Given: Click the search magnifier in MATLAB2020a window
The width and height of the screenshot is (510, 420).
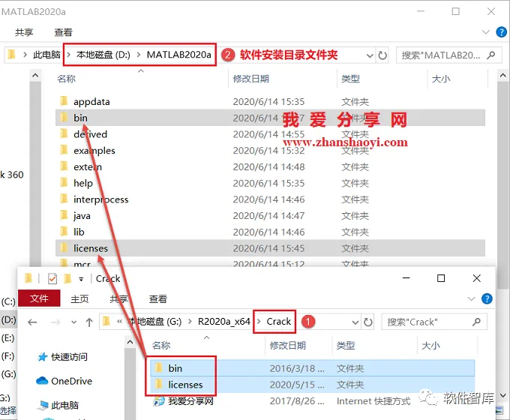Looking at the screenshot, I should [490, 55].
